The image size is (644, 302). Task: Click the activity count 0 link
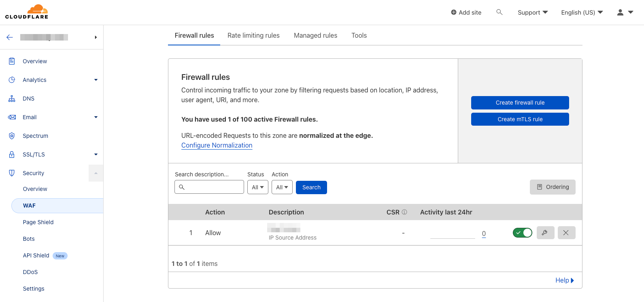pyautogui.click(x=484, y=234)
